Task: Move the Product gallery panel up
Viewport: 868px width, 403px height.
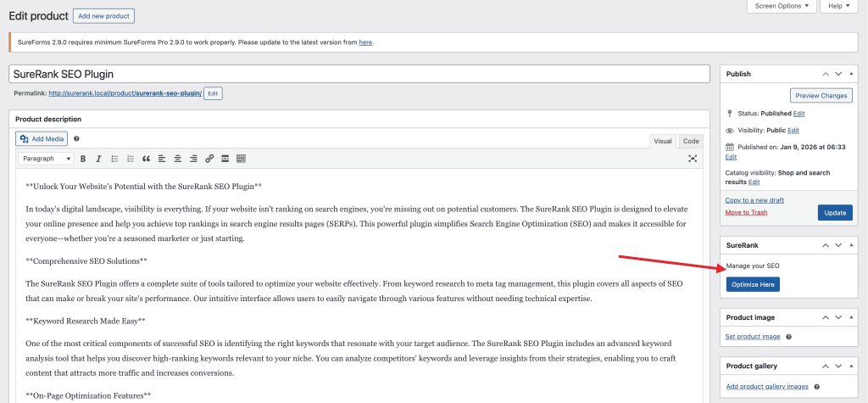Action: pyautogui.click(x=826, y=366)
